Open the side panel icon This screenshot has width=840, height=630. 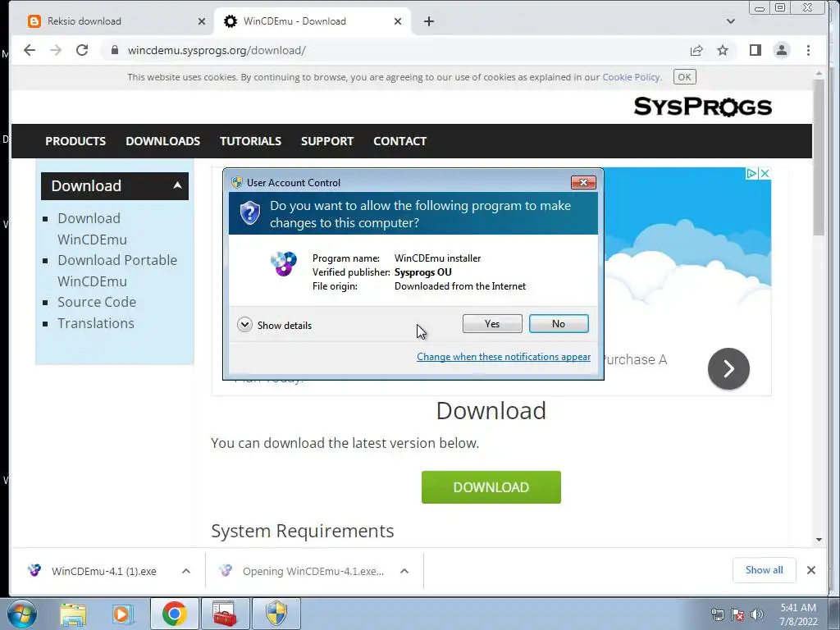coord(756,50)
